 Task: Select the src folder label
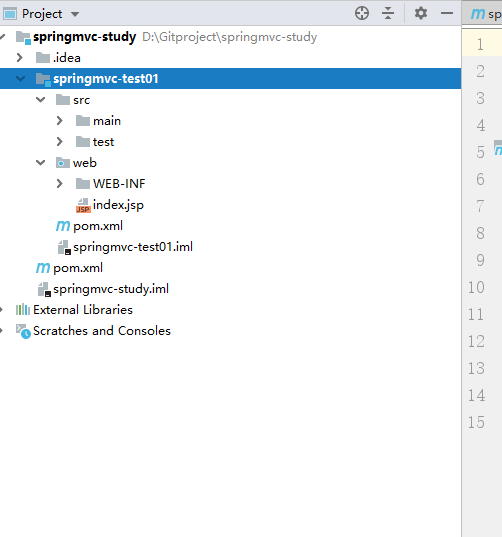[x=81, y=100]
